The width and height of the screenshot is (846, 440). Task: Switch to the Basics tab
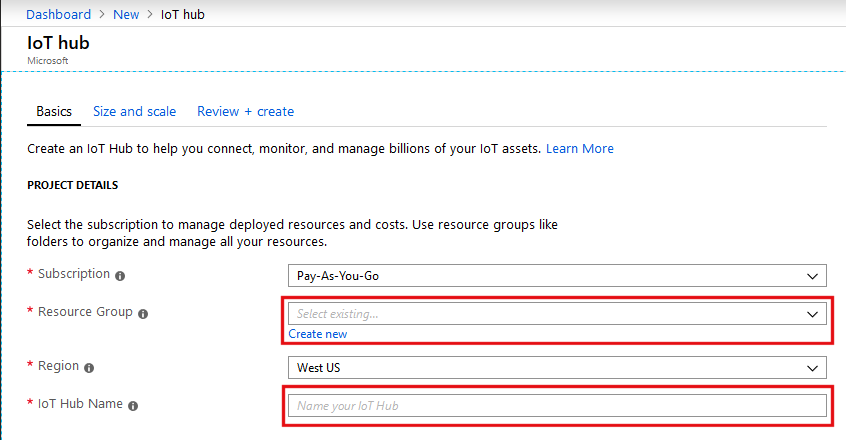(x=54, y=112)
